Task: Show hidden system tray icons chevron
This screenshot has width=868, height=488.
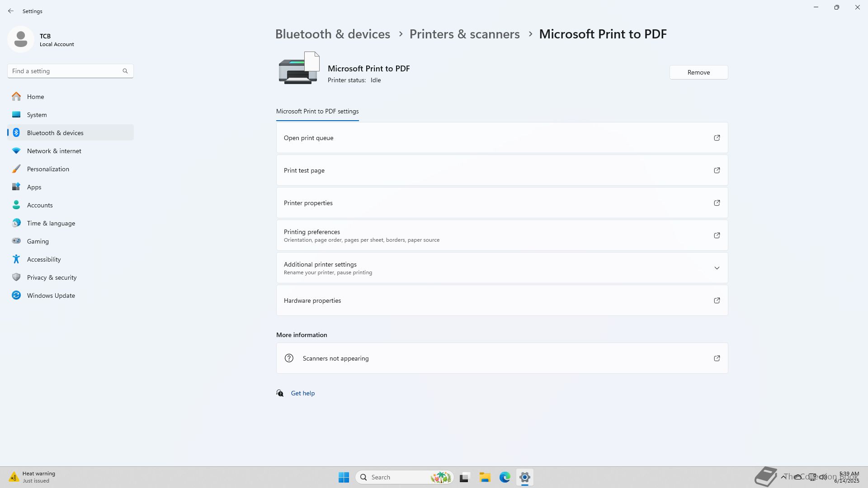Action: (783, 477)
